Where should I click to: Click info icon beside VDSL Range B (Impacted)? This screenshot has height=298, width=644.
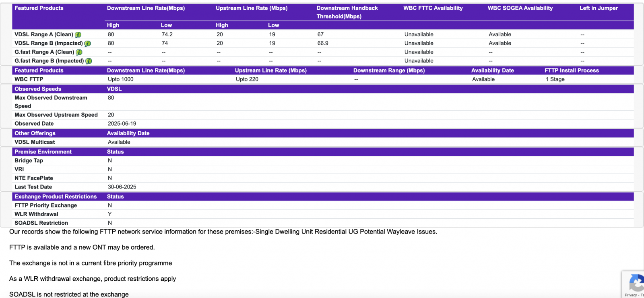coord(87,43)
